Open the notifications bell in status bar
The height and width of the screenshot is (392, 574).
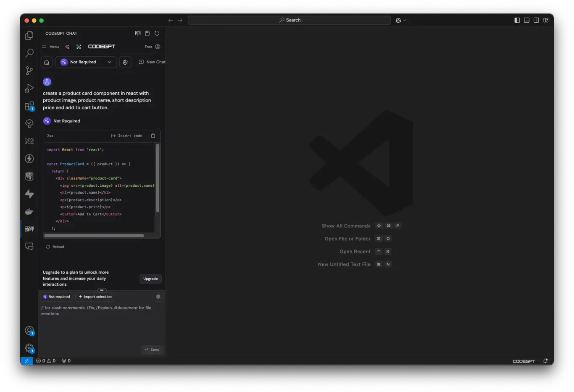click(545, 361)
